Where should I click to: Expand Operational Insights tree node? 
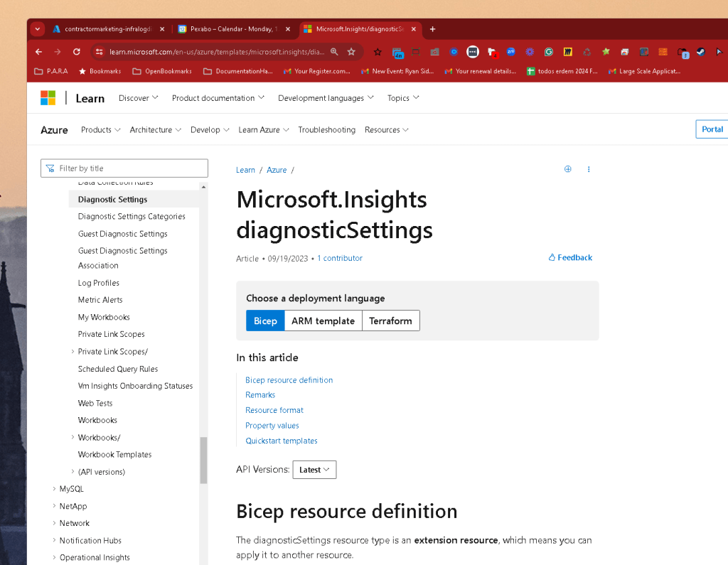(54, 557)
